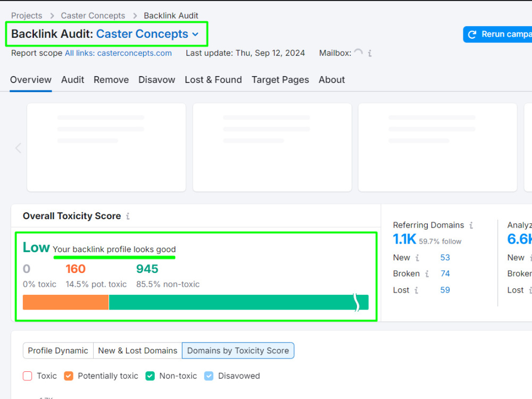Click info icon beside Referring Domains Lost

tap(417, 290)
